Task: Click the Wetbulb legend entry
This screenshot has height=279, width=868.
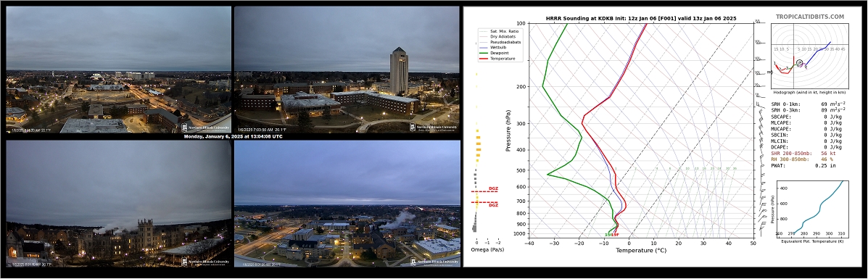Action: pyautogui.click(x=495, y=48)
